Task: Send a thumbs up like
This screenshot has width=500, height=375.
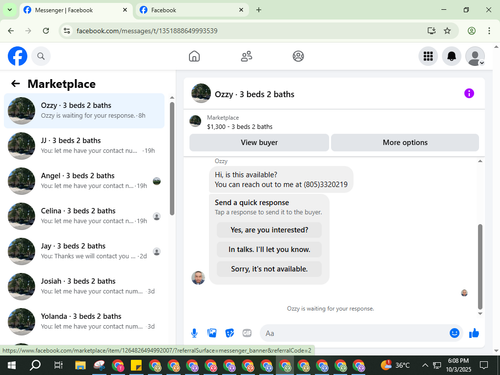Action: 474,333
